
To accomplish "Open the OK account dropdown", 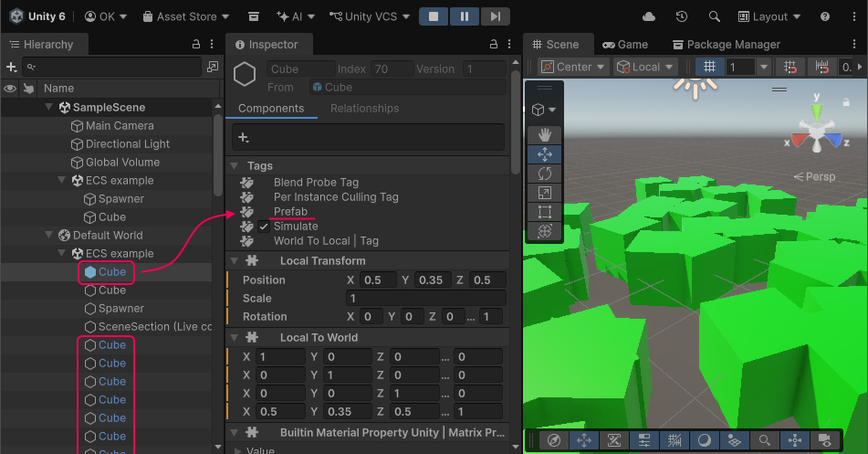I will (x=106, y=16).
